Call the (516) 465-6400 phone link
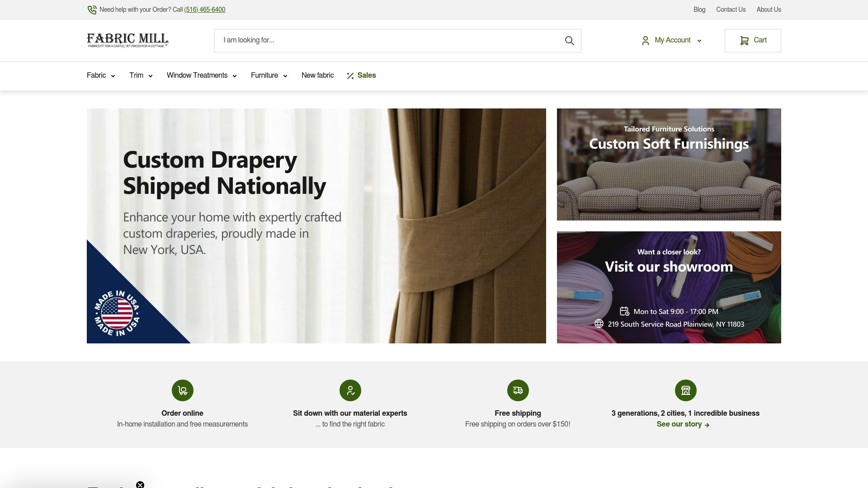 (x=205, y=9)
